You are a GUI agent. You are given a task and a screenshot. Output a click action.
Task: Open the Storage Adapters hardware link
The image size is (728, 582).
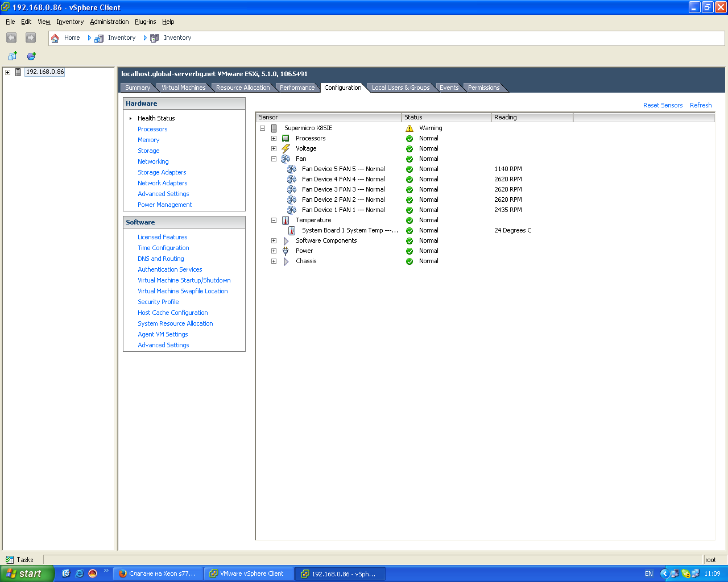[x=162, y=172]
